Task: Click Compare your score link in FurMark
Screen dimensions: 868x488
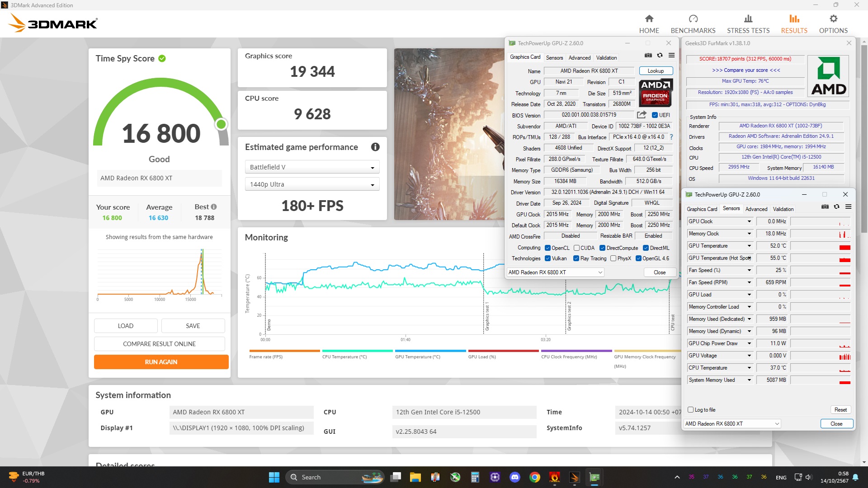Action: [x=745, y=70]
